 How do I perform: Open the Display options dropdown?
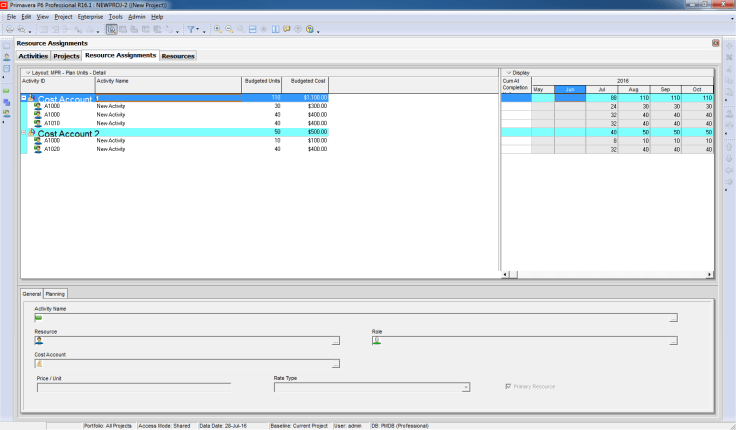(x=507, y=73)
